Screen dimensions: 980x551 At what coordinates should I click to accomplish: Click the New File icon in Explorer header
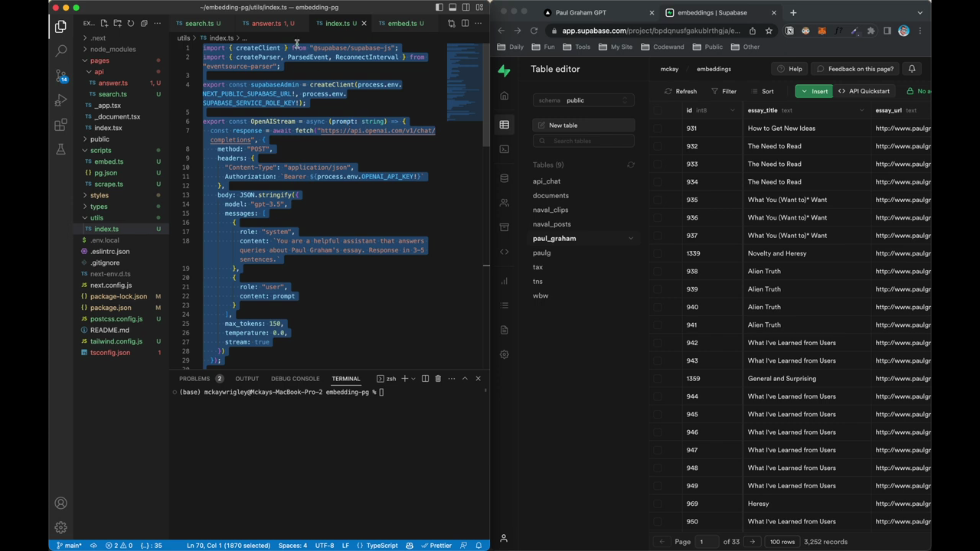[x=104, y=24]
